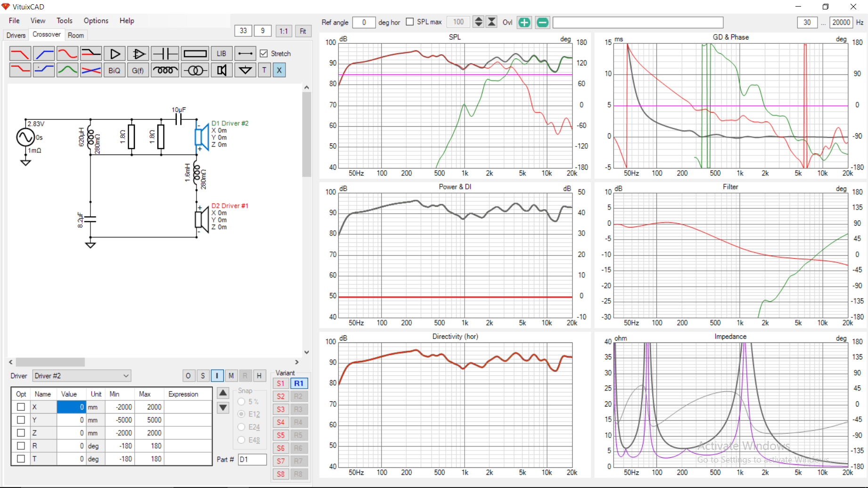Toggle the H button above parameter table
The image size is (868, 488).
pos(259,375)
